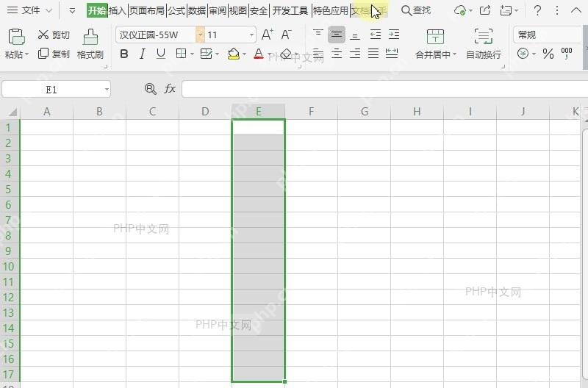Open the 开发工具 Developer tab

pos(290,10)
